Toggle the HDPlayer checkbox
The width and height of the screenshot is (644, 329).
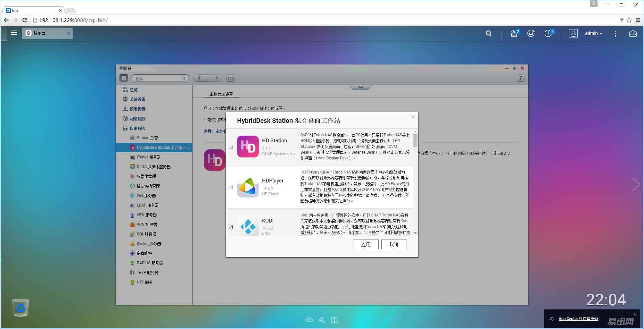[x=231, y=187]
